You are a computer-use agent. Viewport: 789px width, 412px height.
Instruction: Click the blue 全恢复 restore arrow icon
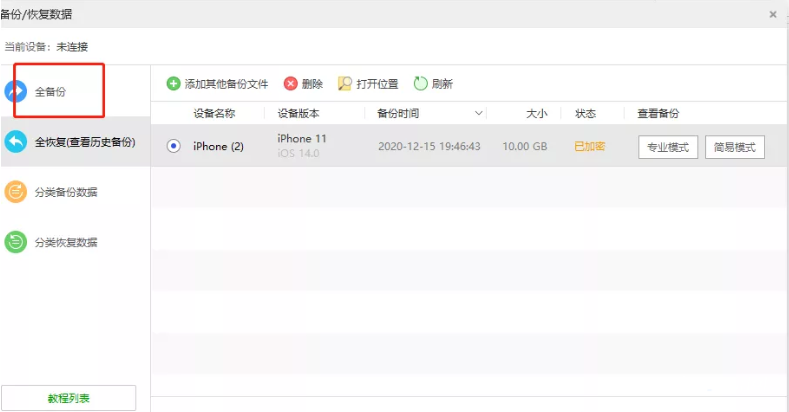coord(16,142)
